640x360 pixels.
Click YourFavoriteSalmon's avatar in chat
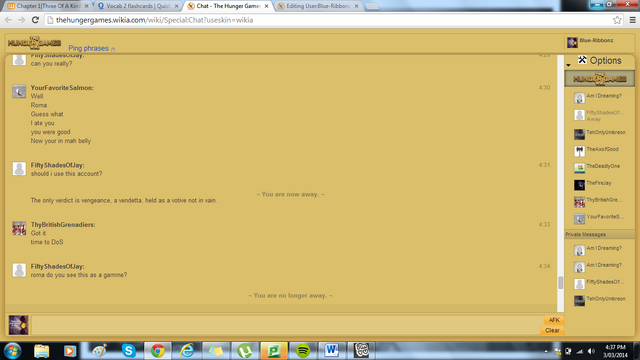pyautogui.click(x=19, y=91)
